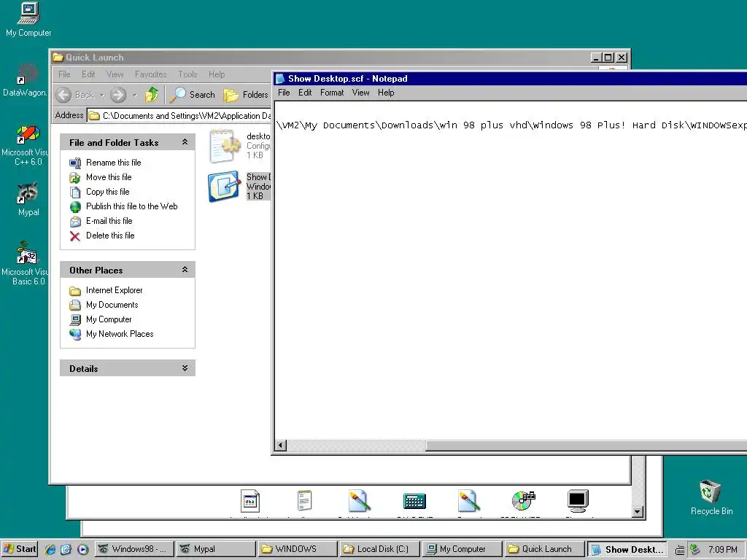Select CD player file icon in background window

pyautogui.click(x=524, y=501)
